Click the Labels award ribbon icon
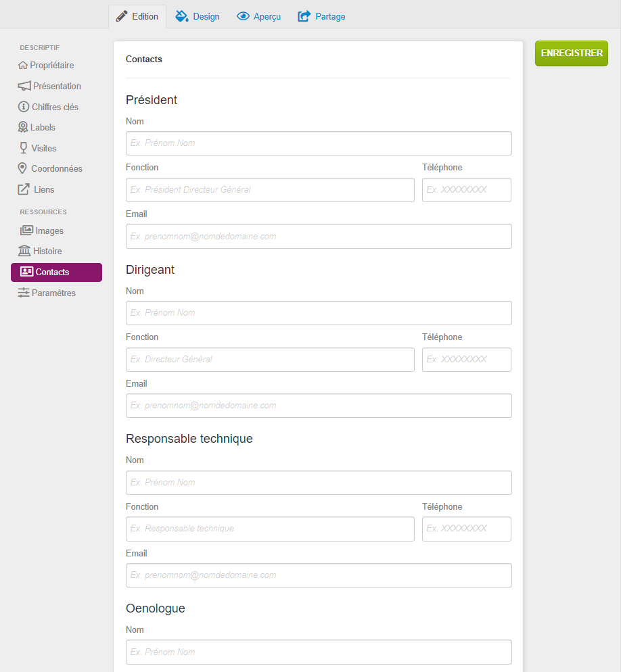 tap(23, 127)
